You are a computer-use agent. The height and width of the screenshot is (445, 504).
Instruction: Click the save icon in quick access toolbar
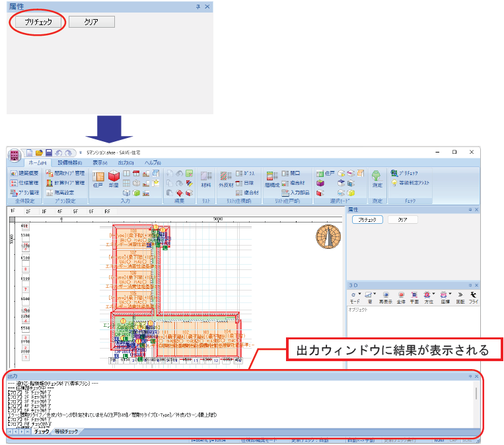[48, 153]
